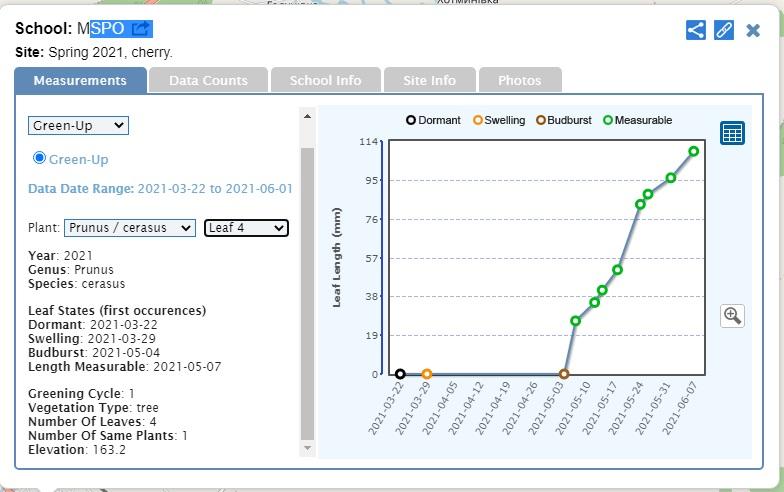Open the Green-Up protocol dropdown
Screen dimensions: 784x492
(78, 125)
